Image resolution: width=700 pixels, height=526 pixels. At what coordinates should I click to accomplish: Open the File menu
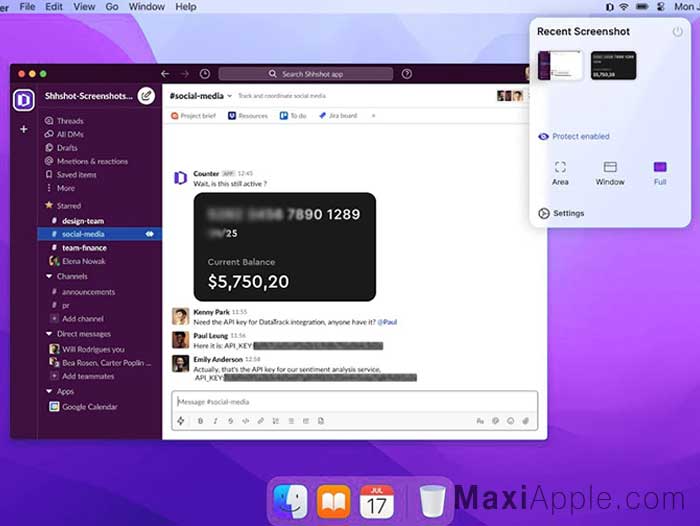click(x=27, y=7)
